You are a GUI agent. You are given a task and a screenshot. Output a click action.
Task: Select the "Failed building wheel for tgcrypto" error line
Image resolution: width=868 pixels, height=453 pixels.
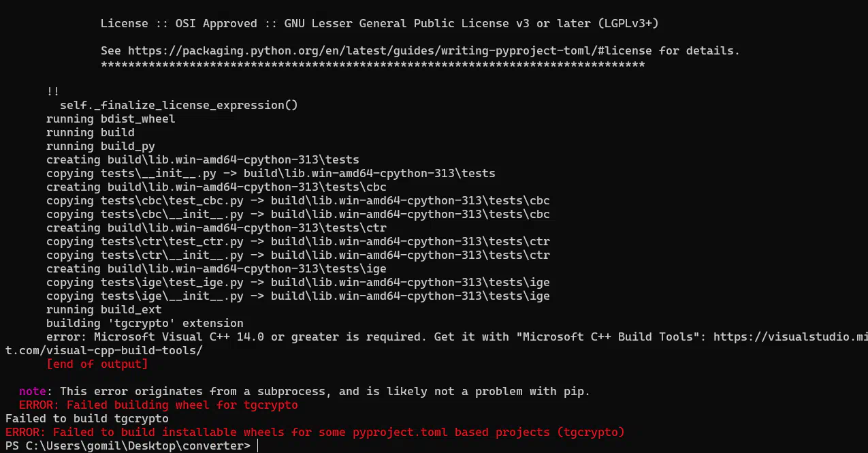(158, 405)
